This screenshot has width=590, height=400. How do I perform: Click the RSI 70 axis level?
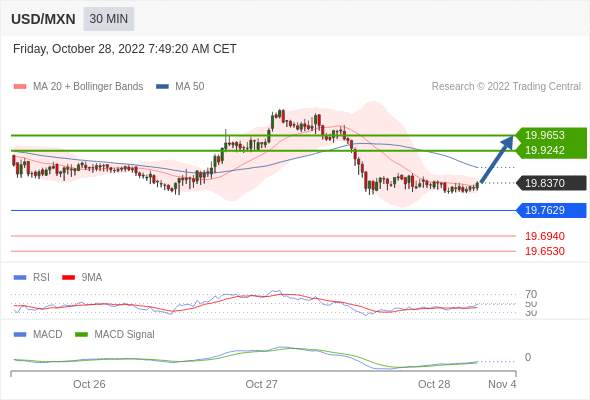[531, 294]
